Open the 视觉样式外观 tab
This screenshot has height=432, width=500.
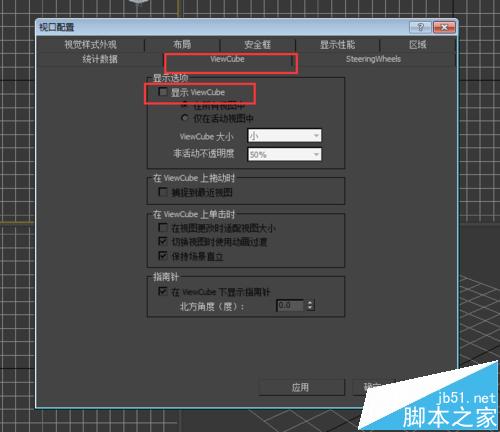coord(90,45)
